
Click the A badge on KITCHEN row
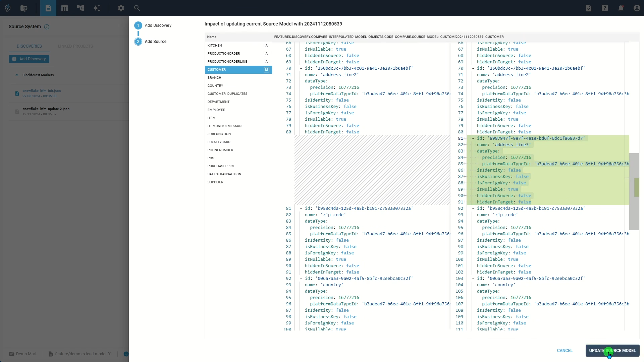pos(267,46)
